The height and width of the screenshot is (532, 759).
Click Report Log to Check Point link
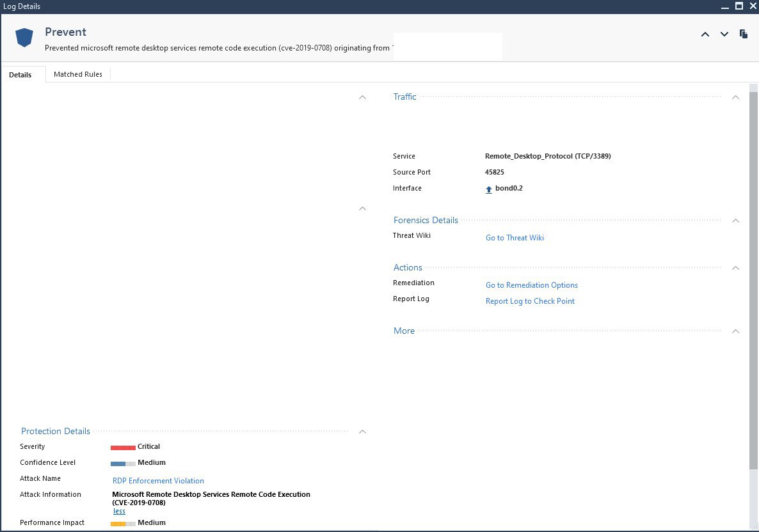tap(530, 301)
